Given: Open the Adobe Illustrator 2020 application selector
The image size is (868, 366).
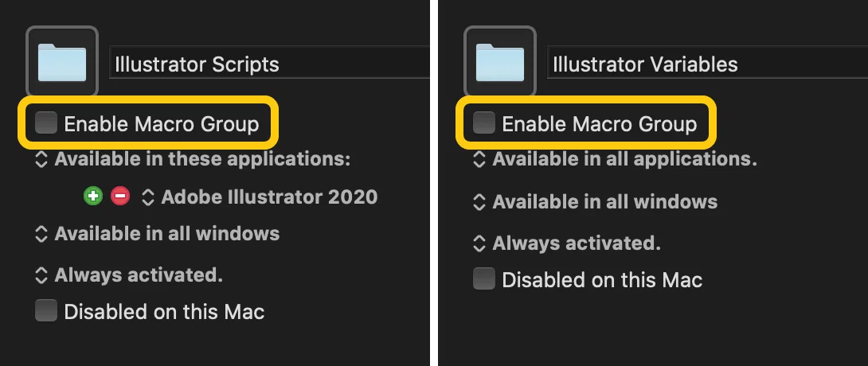Looking at the screenshot, I should click(x=260, y=197).
